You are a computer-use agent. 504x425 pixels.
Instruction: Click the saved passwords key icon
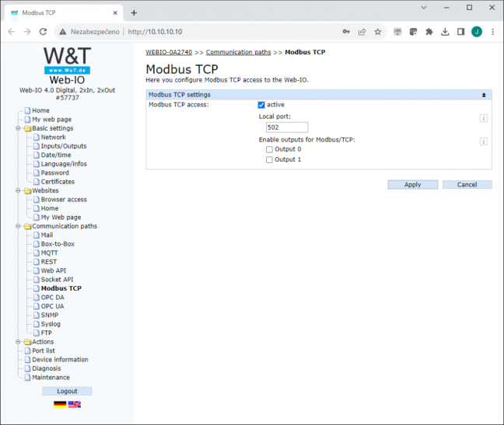[x=346, y=31]
